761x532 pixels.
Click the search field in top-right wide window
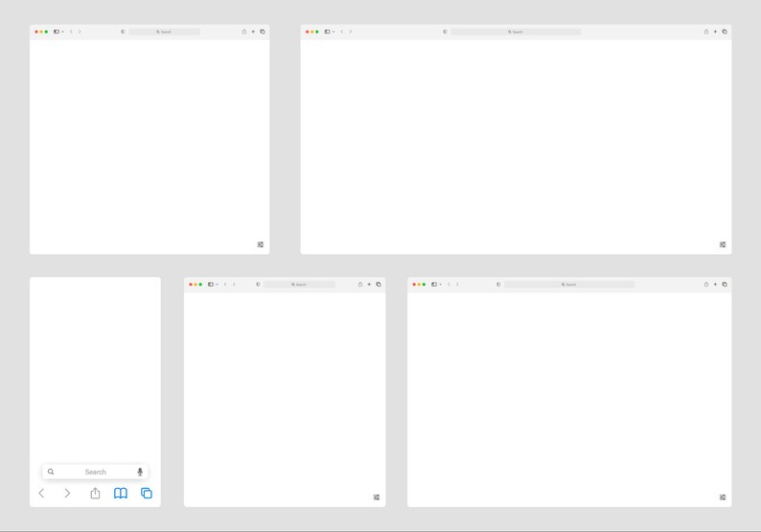click(x=516, y=32)
